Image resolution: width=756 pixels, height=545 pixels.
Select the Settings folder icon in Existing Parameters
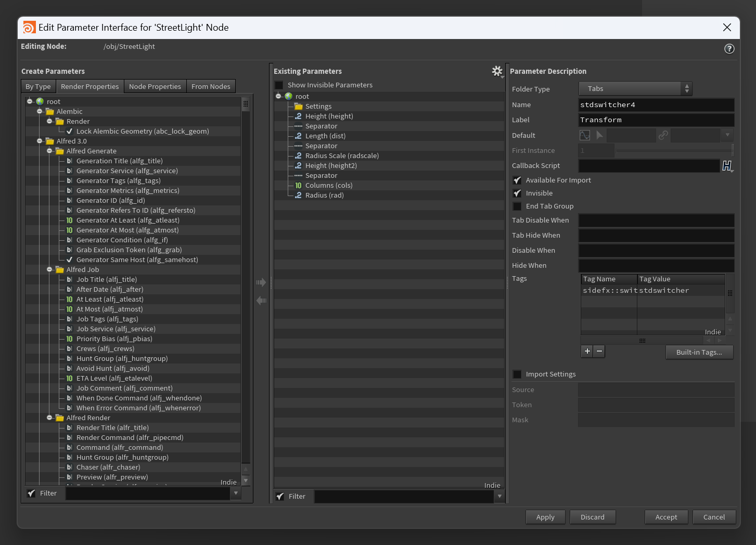(298, 106)
